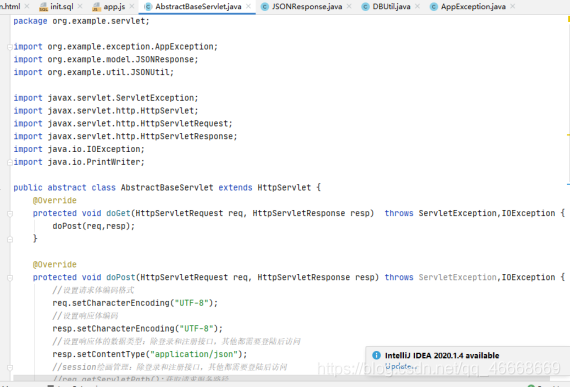Click the class icon on JSONResponse.java tab

[265, 7]
